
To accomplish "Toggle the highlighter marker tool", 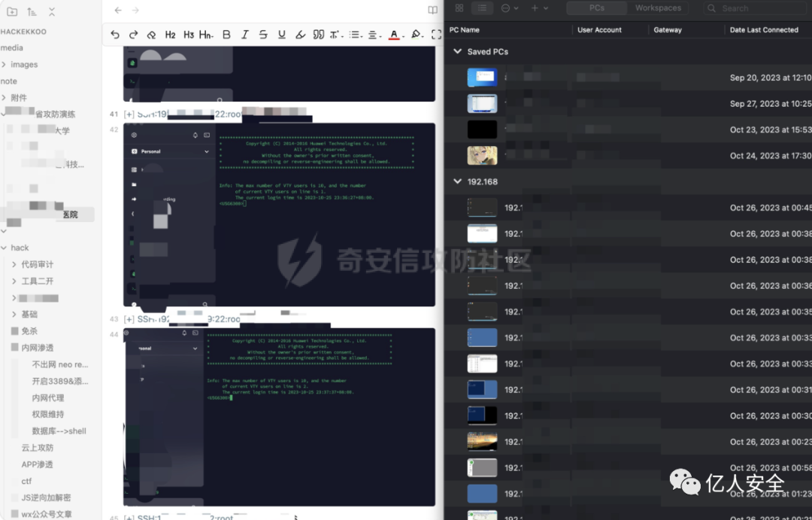I will coord(300,35).
